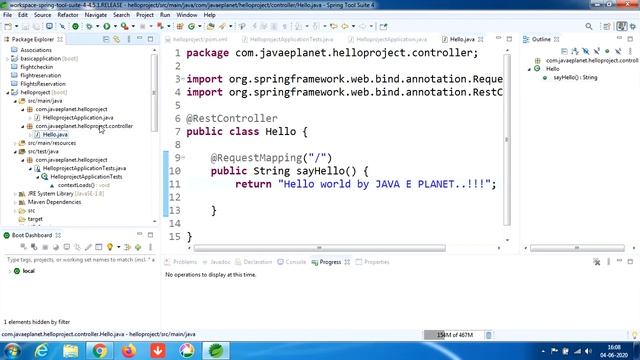Select contextLoads() method in Package Explorer
Screen dimensions: 640x360
(84, 185)
